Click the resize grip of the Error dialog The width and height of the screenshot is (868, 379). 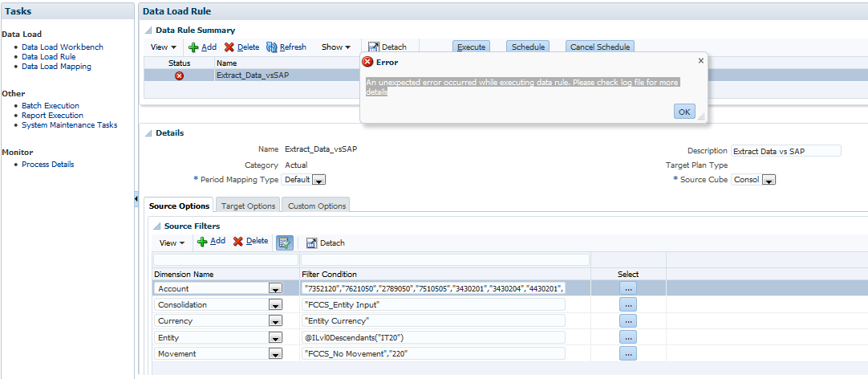[x=701, y=116]
